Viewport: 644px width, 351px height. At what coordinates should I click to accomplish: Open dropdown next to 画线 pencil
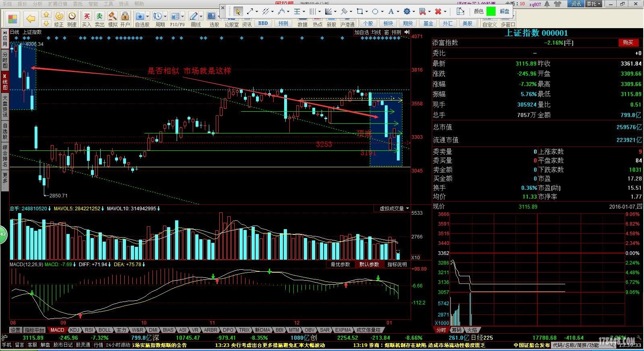pos(201,16)
